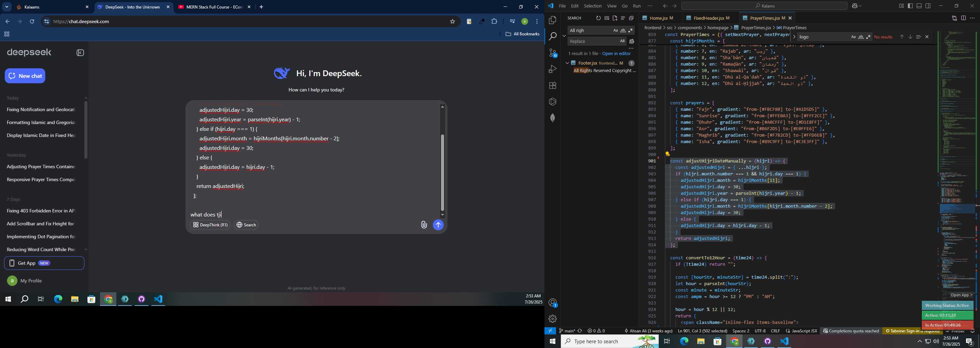Toggle whole word in the editor find widget
This screenshot has width=980, height=348.
click(x=861, y=37)
